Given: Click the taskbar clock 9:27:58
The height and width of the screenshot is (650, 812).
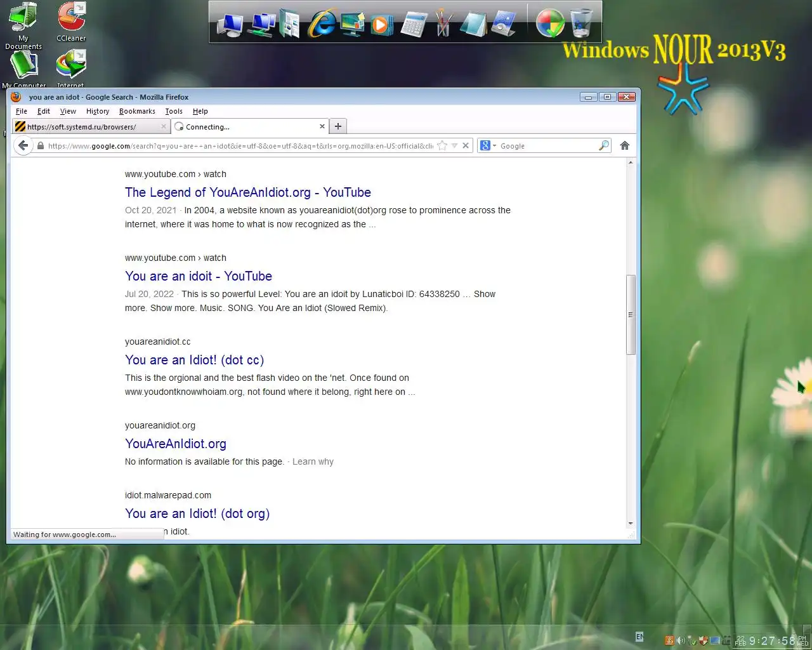Looking at the screenshot, I should pyautogui.click(x=772, y=641).
